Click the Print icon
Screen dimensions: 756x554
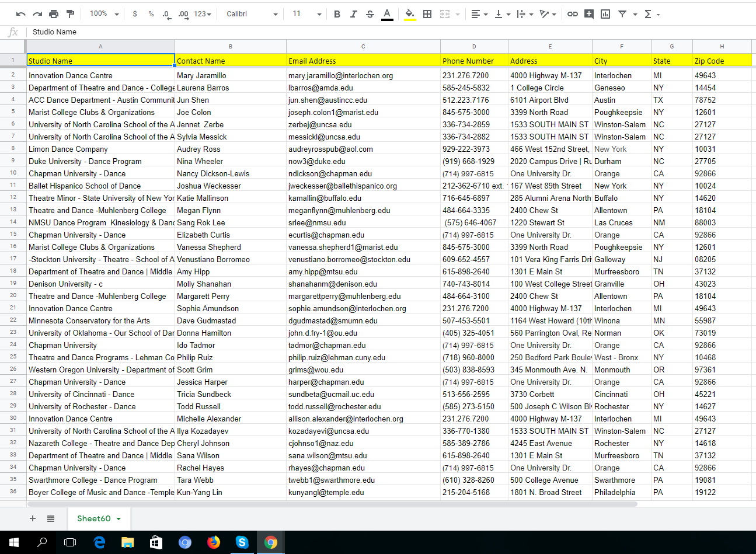(54, 14)
